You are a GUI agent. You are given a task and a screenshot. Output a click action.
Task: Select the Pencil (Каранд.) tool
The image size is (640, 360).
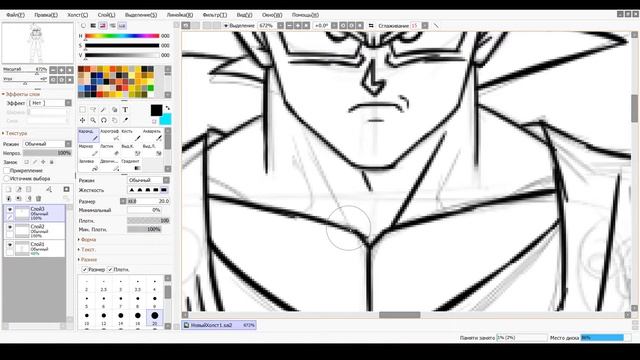(x=89, y=136)
